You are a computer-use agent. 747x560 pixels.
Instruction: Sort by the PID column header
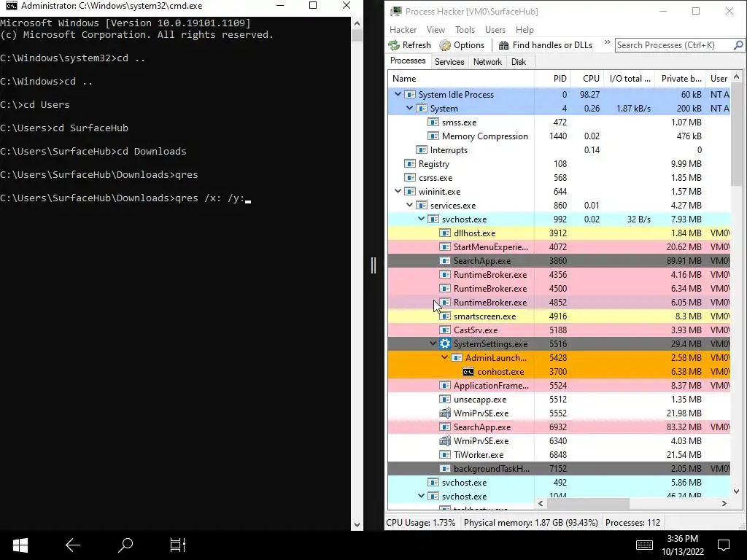(x=552, y=79)
